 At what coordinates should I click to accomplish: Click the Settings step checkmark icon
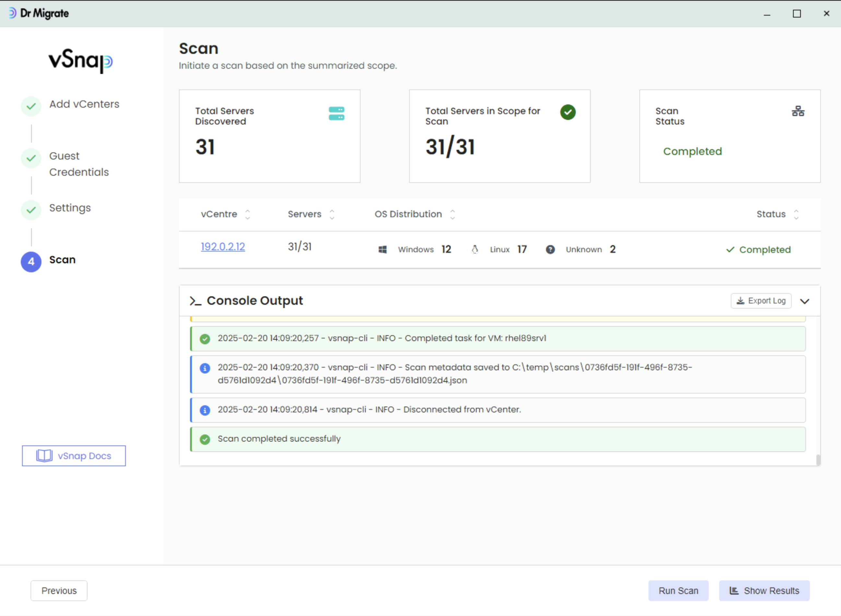[x=31, y=210]
